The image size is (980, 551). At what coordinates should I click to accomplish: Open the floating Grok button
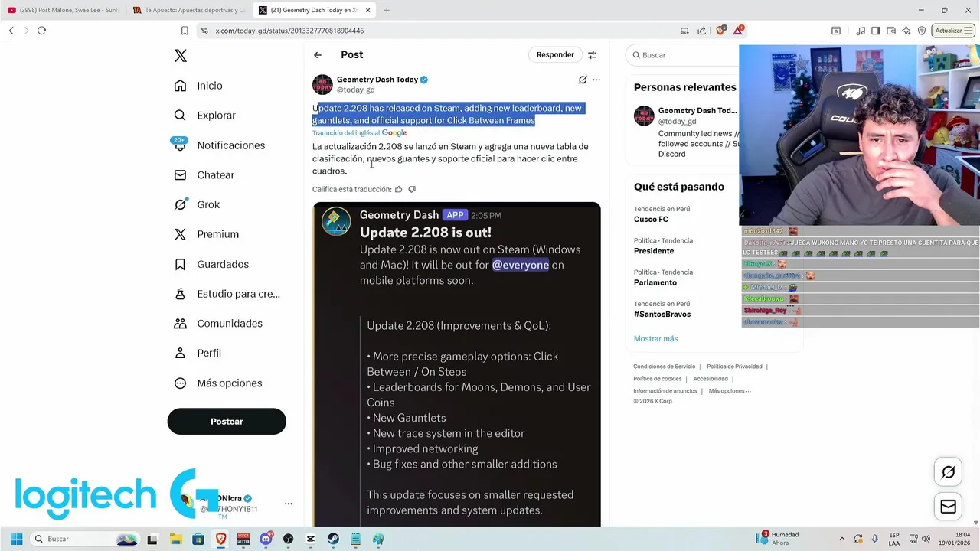pyautogui.click(x=949, y=472)
